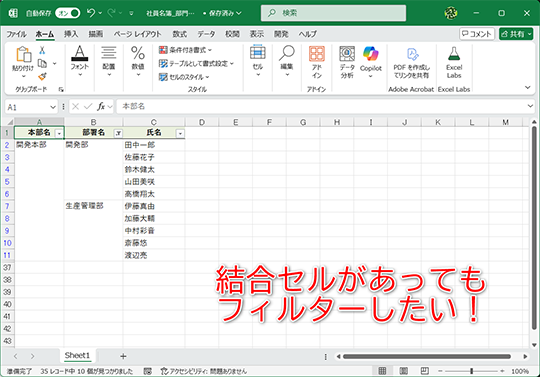Click the zoom out minus button
Screen dimensions: 540x377
pyautogui.click(x=440, y=371)
